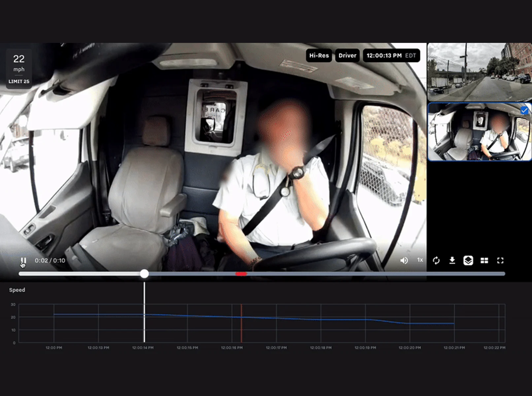This screenshot has height=396, width=532.
Task: Enter fullscreen playback mode
Action: 500,260
